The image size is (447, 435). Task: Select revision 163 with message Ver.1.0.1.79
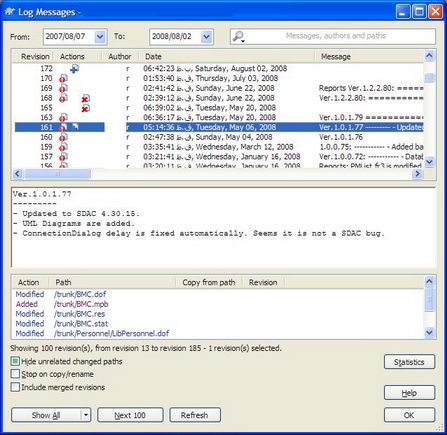pyautogui.click(x=218, y=118)
